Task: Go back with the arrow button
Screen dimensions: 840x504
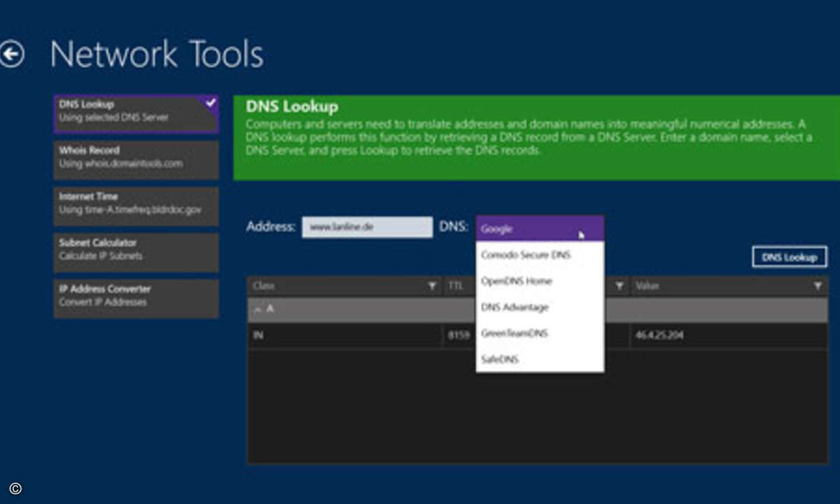Action: pyautogui.click(x=12, y=55)
